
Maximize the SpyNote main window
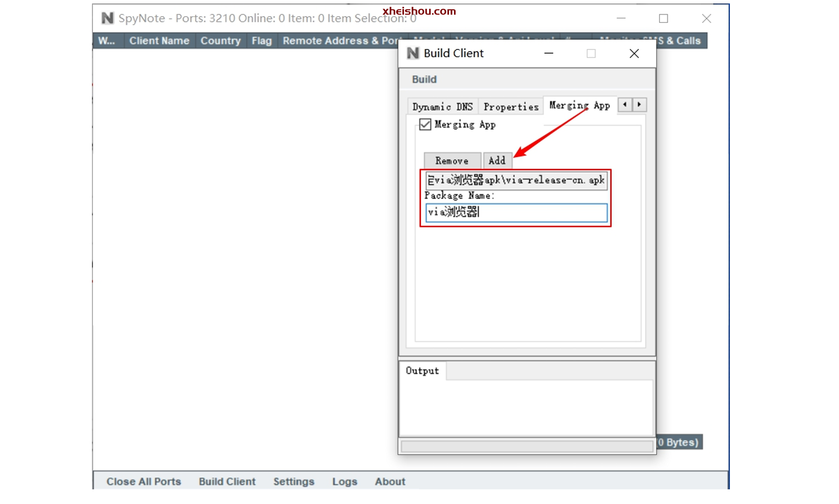pyautogui.click(x=663, y=19)
